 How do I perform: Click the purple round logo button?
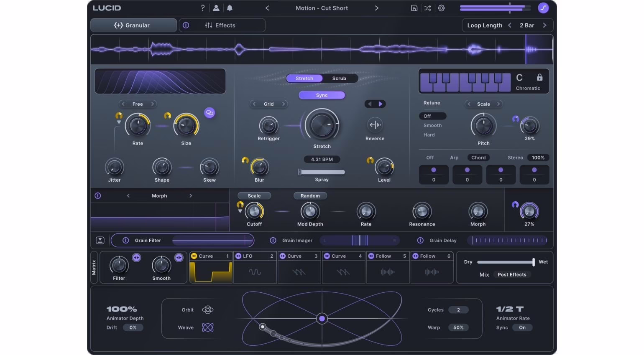click(x=543, y=8)
